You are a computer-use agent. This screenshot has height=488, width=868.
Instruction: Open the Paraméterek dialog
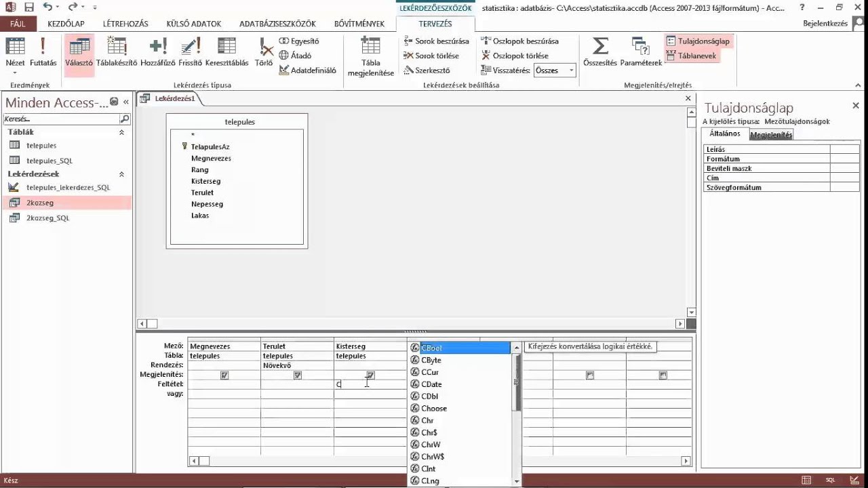tap(641, 53)
